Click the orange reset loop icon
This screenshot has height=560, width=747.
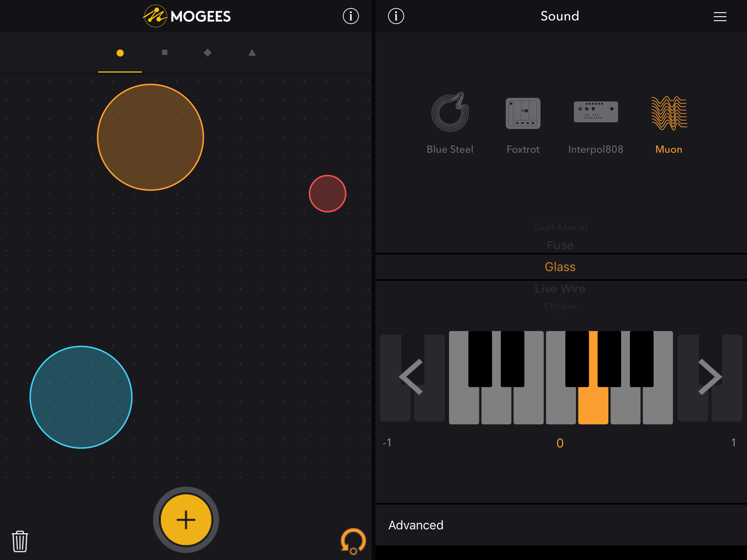pyautogui.click(x=353, y=541)
